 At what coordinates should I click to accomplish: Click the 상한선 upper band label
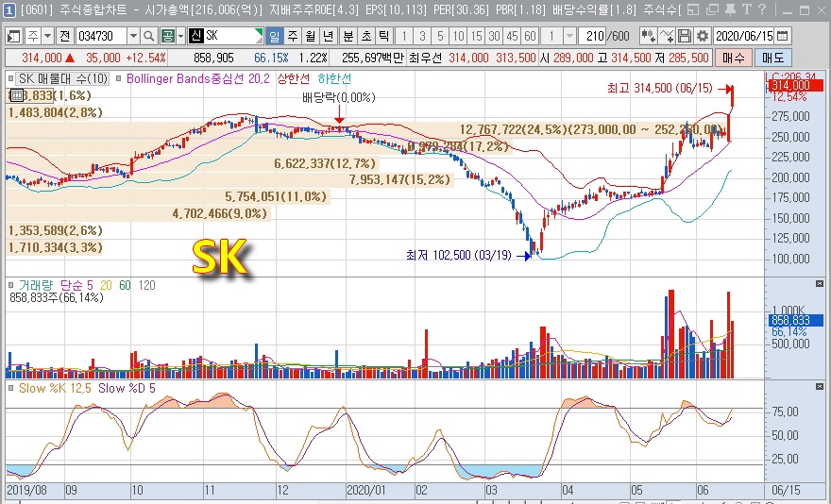click(293, 79)
